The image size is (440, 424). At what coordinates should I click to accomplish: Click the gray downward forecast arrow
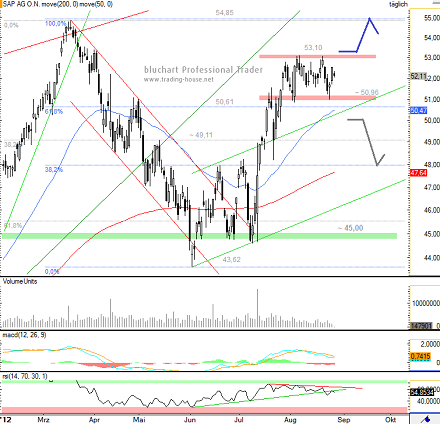click(366, 142)
